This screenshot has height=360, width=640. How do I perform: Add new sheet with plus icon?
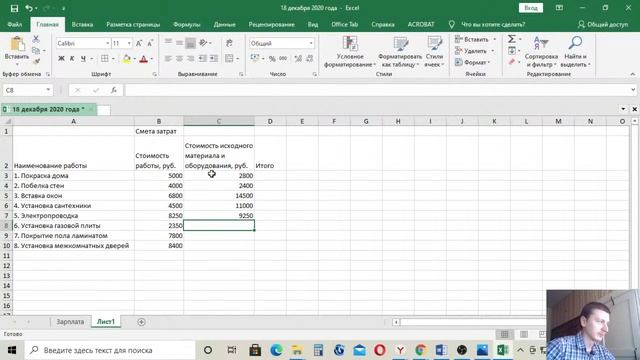tap(141, 322)
